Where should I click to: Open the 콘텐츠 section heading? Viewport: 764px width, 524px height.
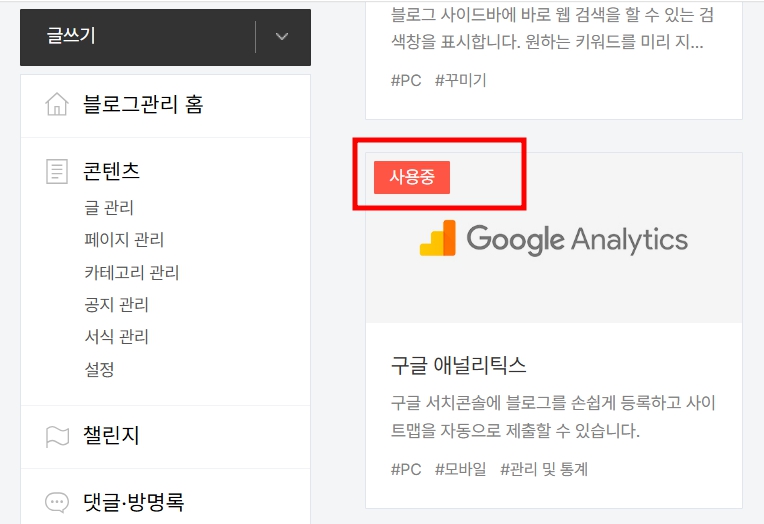[112, 171]
